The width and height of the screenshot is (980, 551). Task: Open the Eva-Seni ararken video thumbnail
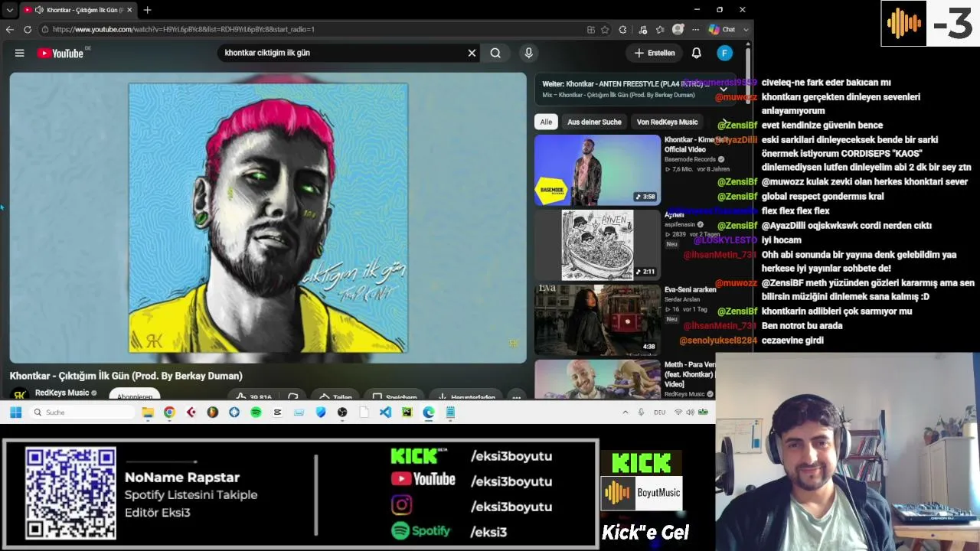point(597,320)
